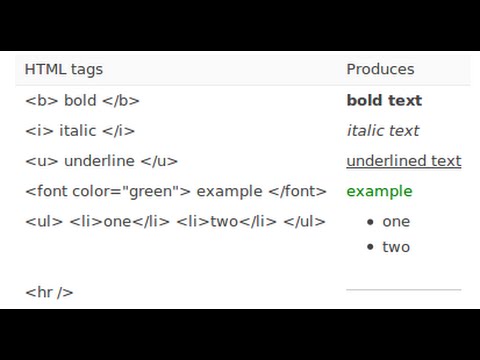
Task: Click the "two" bullet list item
Action: pos(396,247)
